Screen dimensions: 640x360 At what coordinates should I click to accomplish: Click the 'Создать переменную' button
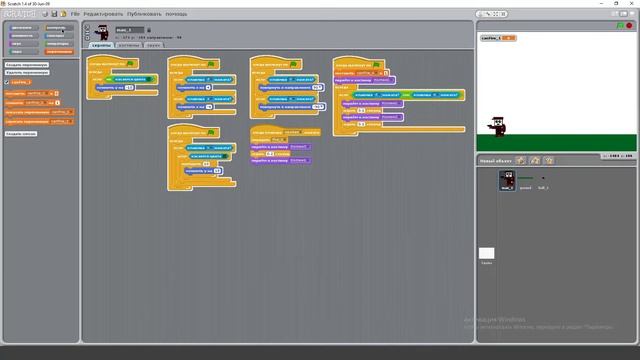click(27, 65)
